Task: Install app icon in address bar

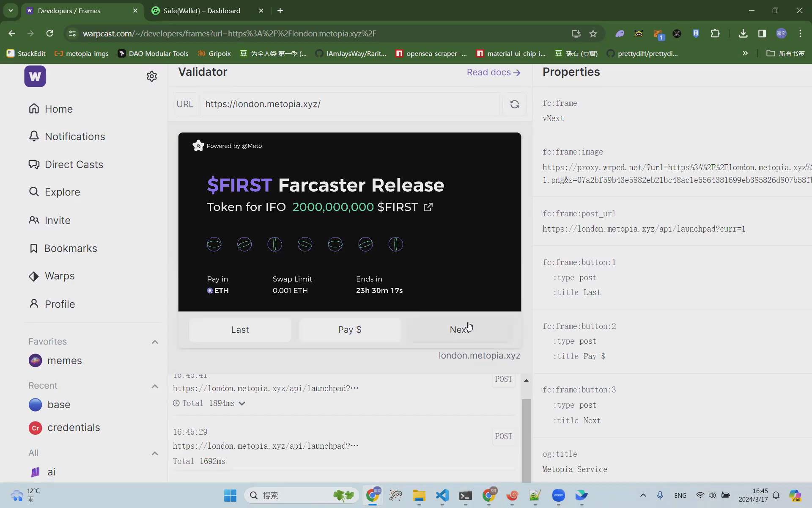Action: pyautogui.click(x=576, y=33)
